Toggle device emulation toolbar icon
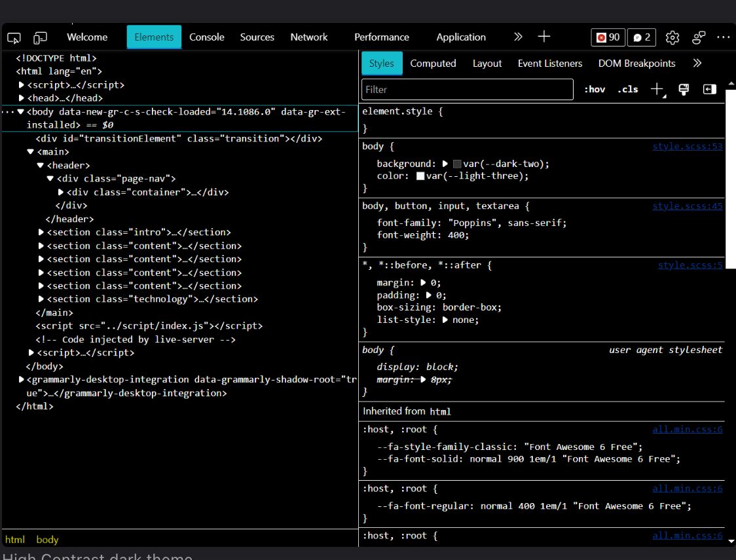Image resolution: width=736 pixels, height=560 pixels. pyautogui.click(x=41, y=37)
